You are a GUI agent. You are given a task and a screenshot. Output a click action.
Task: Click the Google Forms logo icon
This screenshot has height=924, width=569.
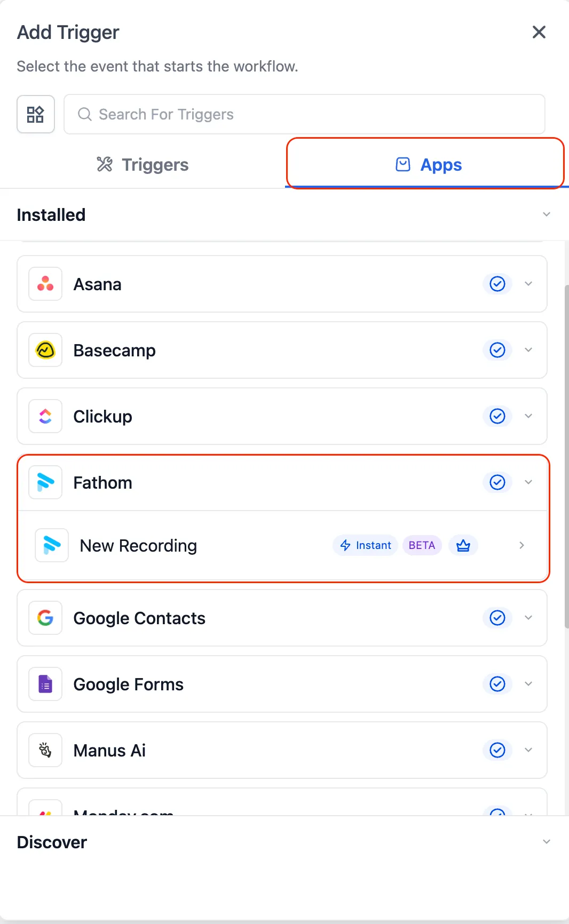click(45, 684)
